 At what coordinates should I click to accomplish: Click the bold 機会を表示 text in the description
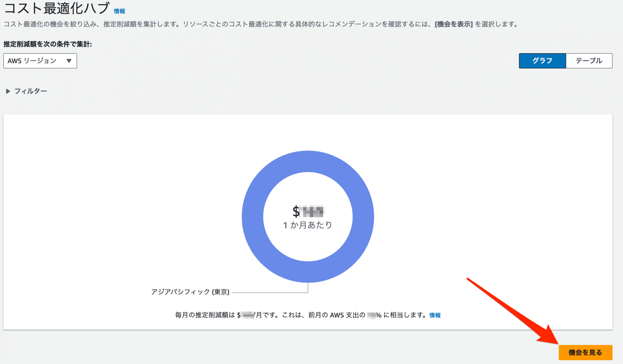click(453, 24)
